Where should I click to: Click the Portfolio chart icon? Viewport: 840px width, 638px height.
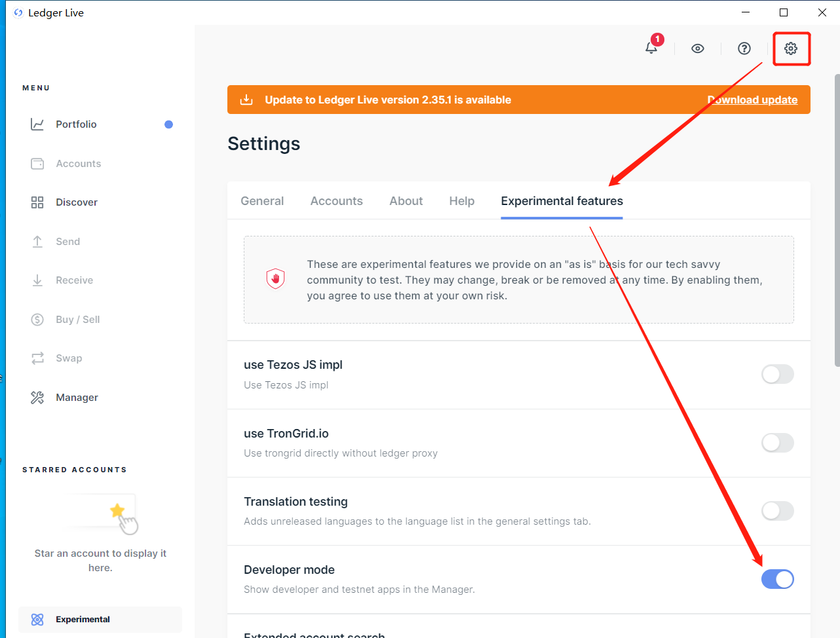tap(37, 124)
